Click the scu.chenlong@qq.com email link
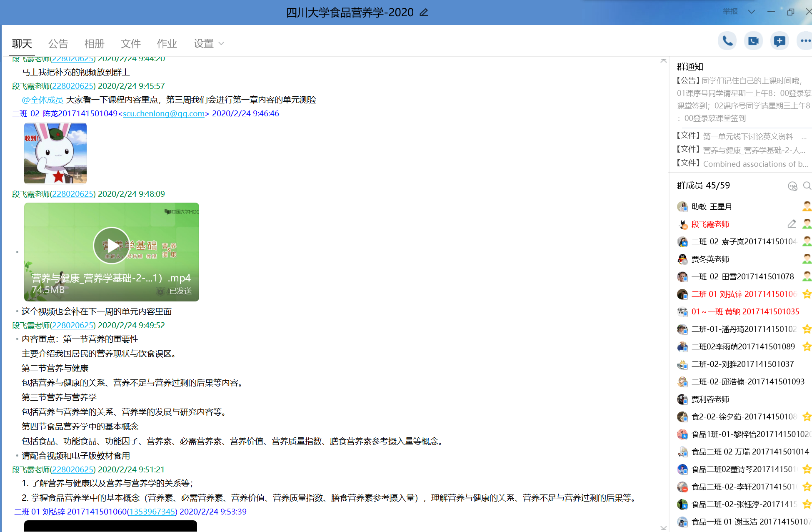812x532 pixels. pyautogui.click(x=163, y=113)
